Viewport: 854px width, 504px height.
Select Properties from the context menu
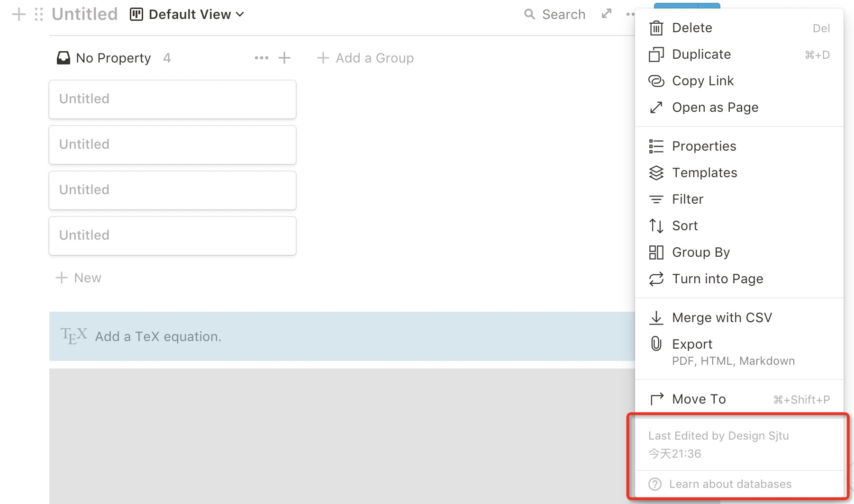[x=704, y=146]
